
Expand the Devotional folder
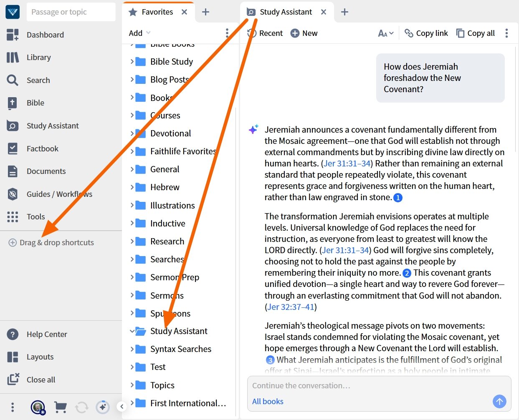[132, 133]
